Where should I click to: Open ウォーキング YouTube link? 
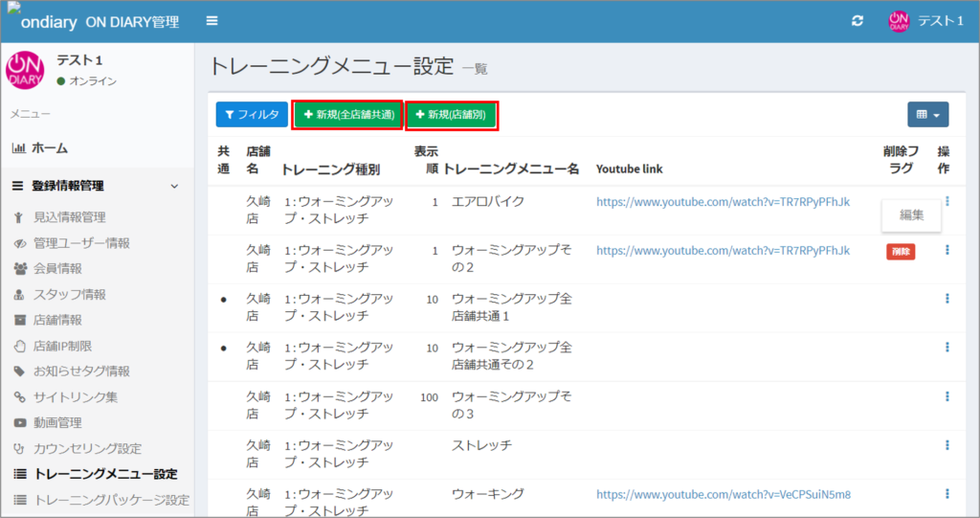(x=723, y=494)
